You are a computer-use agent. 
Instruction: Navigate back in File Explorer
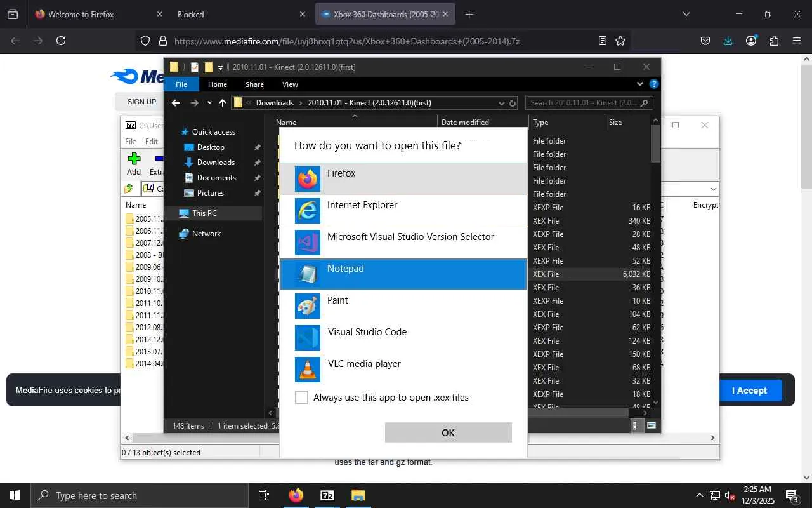click(176, 103)
